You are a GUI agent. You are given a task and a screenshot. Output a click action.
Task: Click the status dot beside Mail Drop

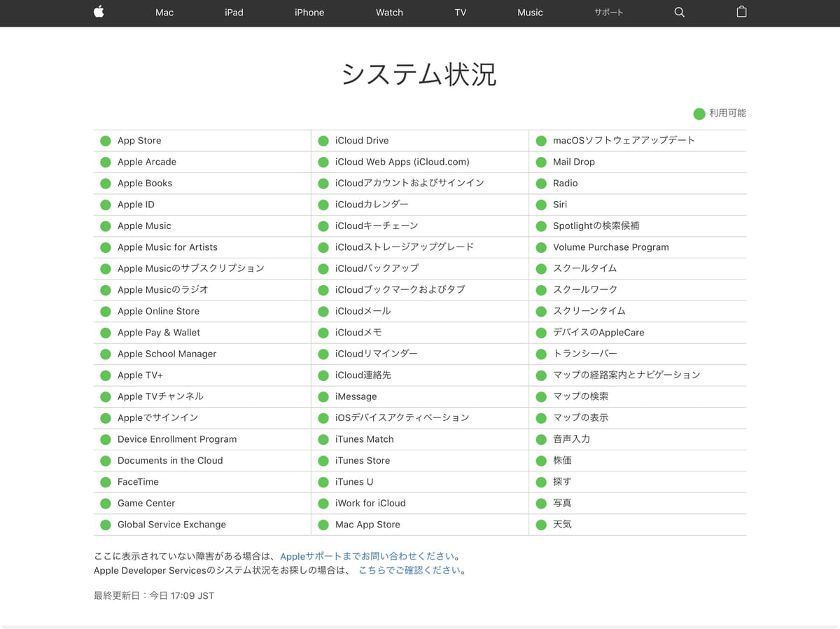point(540,163)
